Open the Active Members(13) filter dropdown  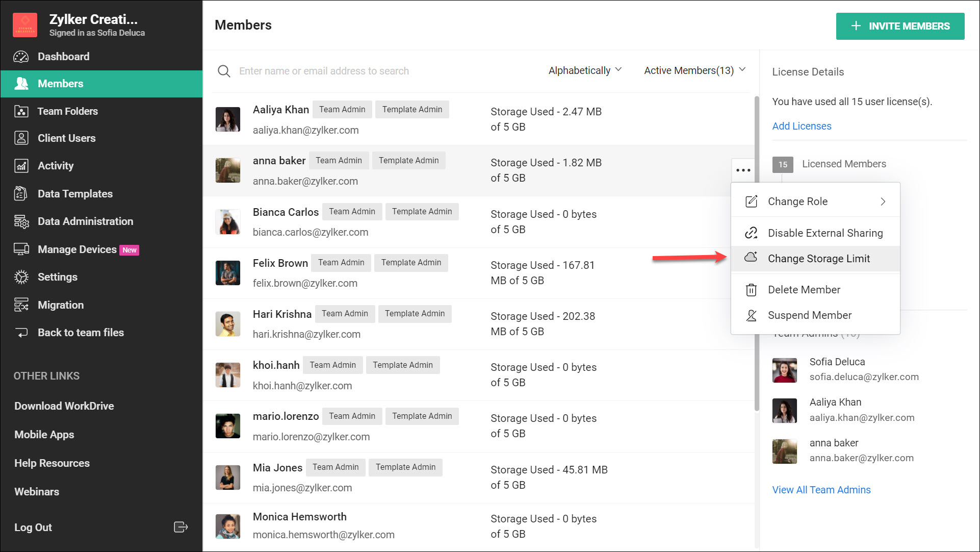(694, 70)
